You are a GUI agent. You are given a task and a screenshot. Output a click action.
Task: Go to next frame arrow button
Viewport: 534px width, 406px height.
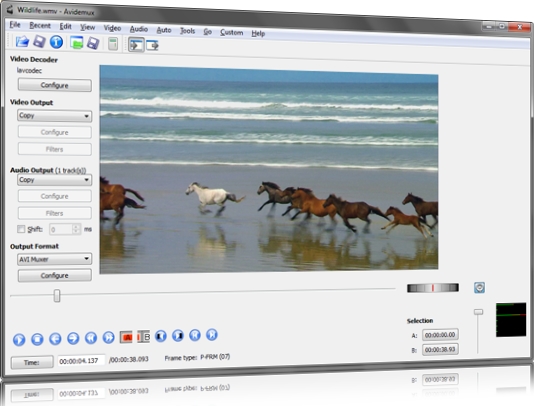click(x=73, y=338)
